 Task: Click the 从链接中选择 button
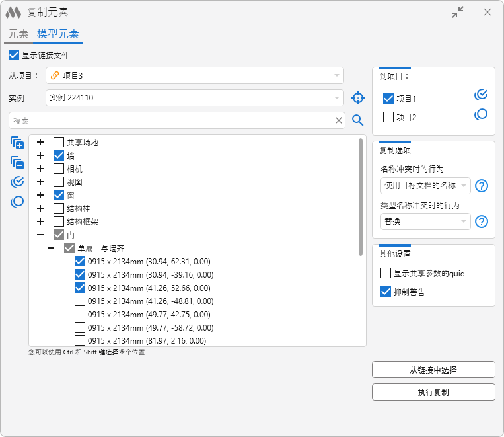[x=433, y=370]
